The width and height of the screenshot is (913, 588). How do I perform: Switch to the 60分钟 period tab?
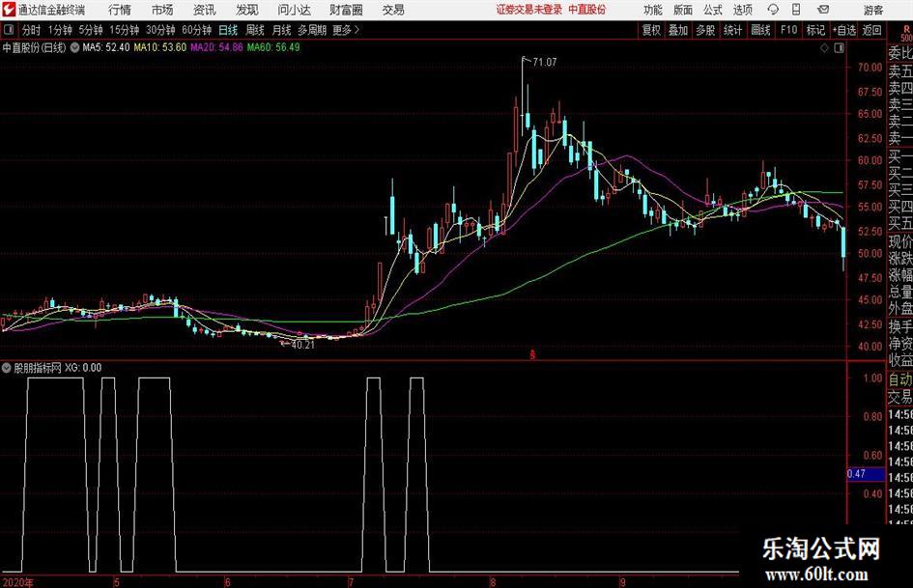tap(197, 30)
